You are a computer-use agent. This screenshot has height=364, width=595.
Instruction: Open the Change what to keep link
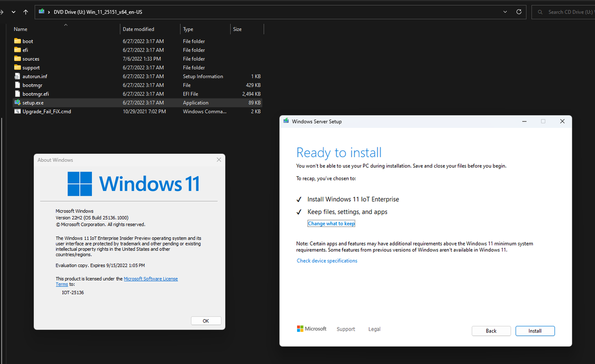(x=331, y=224)
